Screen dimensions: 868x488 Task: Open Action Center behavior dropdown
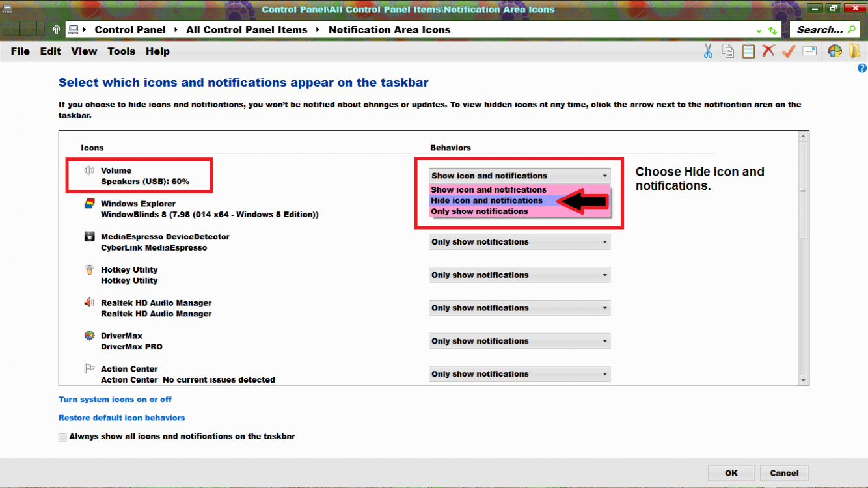519,374
